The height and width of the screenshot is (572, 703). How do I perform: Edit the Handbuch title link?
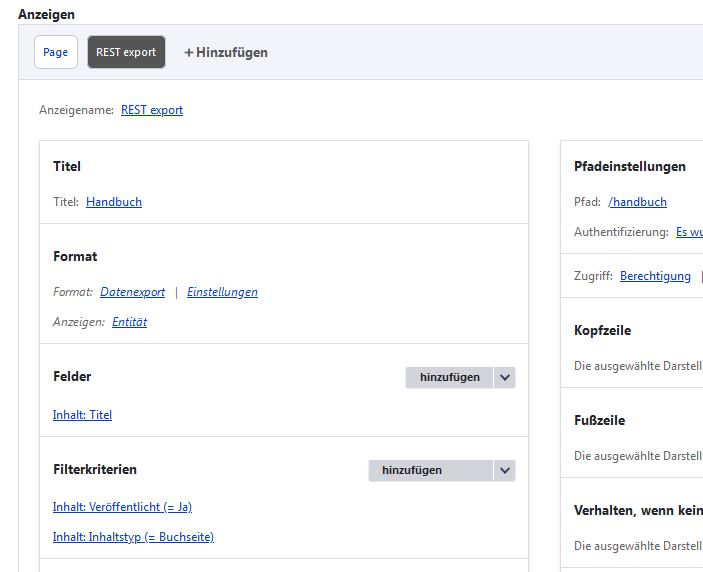114,202
